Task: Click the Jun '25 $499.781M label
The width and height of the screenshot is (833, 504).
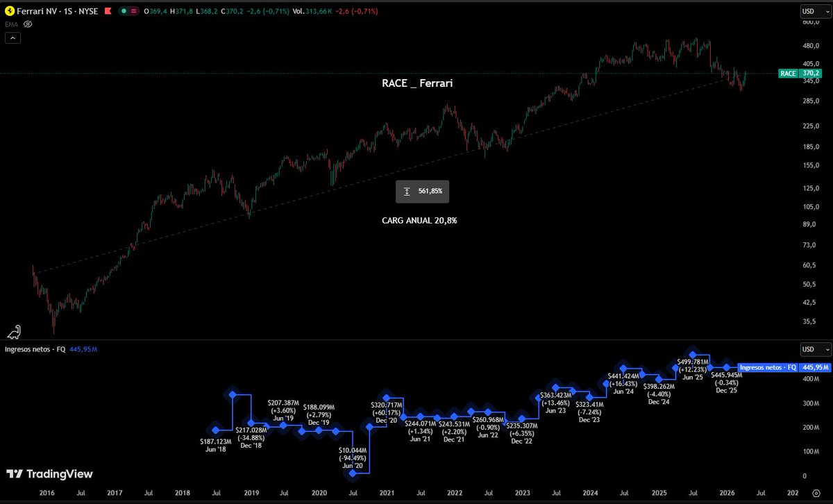Action: tap(693, 369)
